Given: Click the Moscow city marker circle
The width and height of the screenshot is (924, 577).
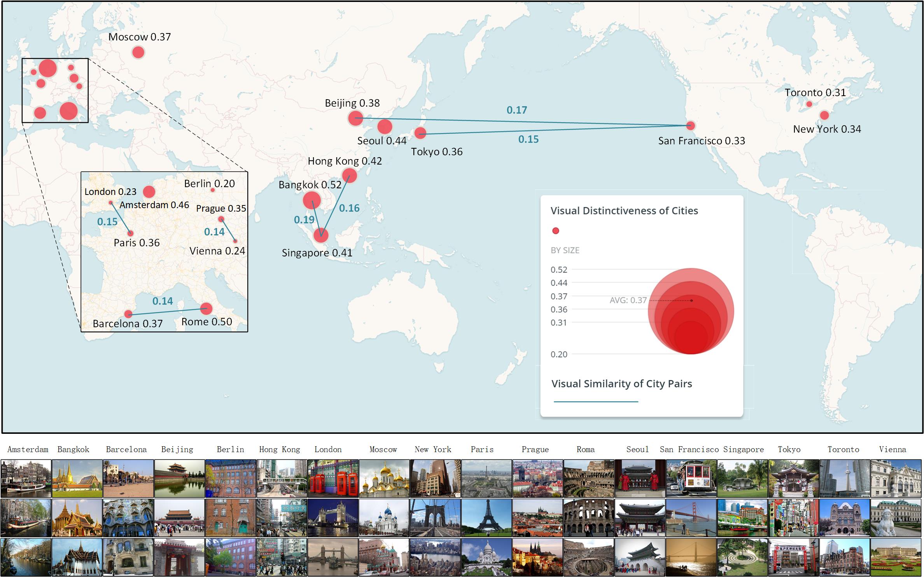Looking at the screenshot, I should pyautogui.click(x=138, y=52).
